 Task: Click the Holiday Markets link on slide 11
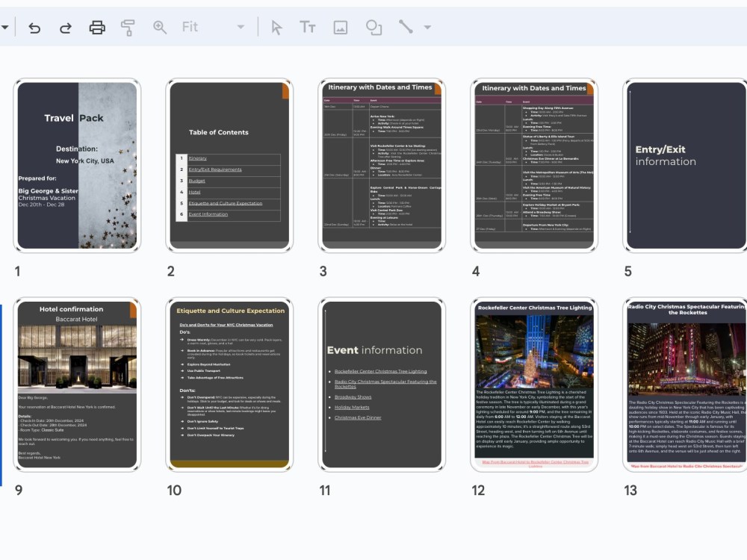coord(352,407)
